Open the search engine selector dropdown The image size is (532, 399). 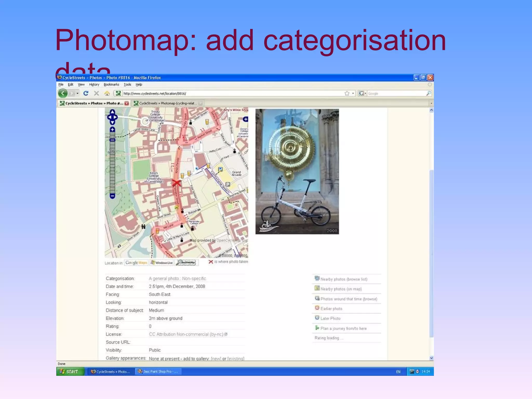(362, 93)
